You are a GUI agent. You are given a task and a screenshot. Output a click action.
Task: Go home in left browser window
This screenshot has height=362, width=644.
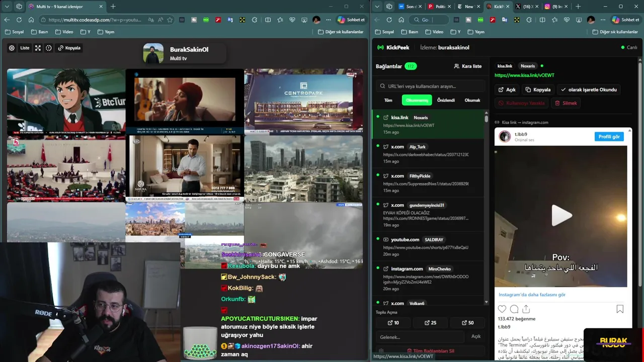(x=31, y=20)
